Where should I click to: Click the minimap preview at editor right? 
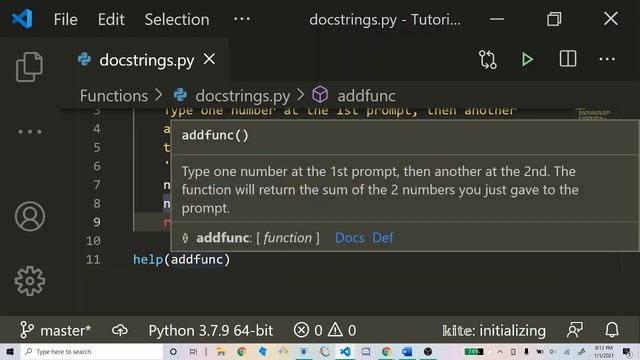click(x=594, y=114)
